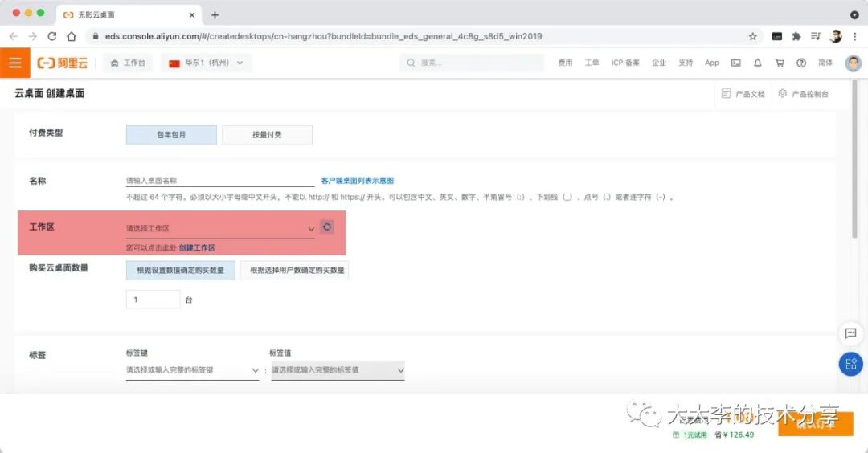This screenshot has height=453, width=868.
Task: Select 按量付费 payment type
Action: click(x=267, y=134)
